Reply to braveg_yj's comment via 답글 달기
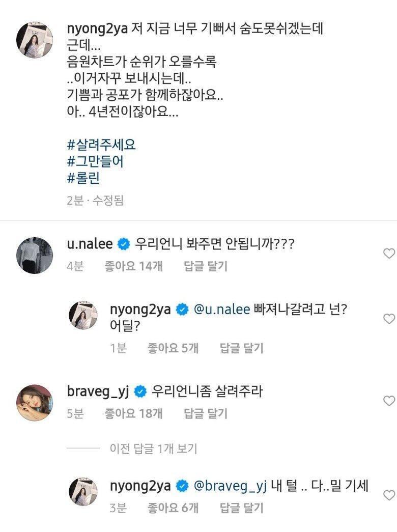 206,413
